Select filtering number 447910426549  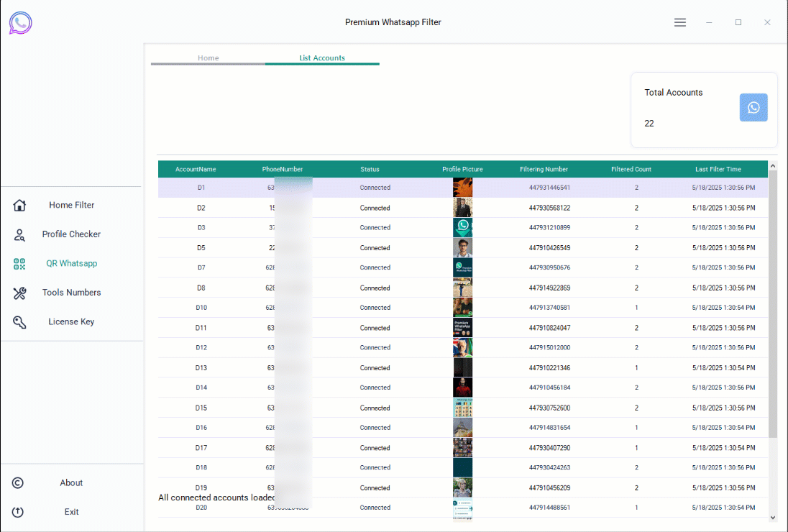(x=549, y=247)
